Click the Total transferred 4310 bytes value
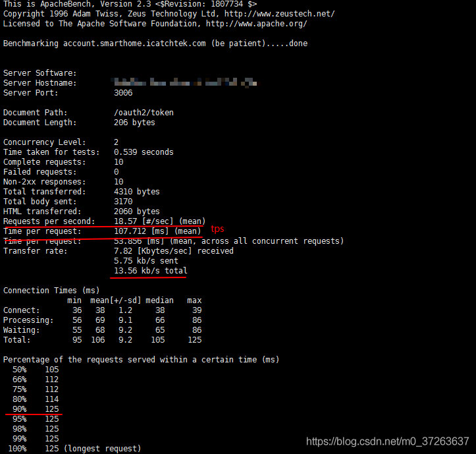The width and height of the screenshot is (476, 454). tap(136, 192)
